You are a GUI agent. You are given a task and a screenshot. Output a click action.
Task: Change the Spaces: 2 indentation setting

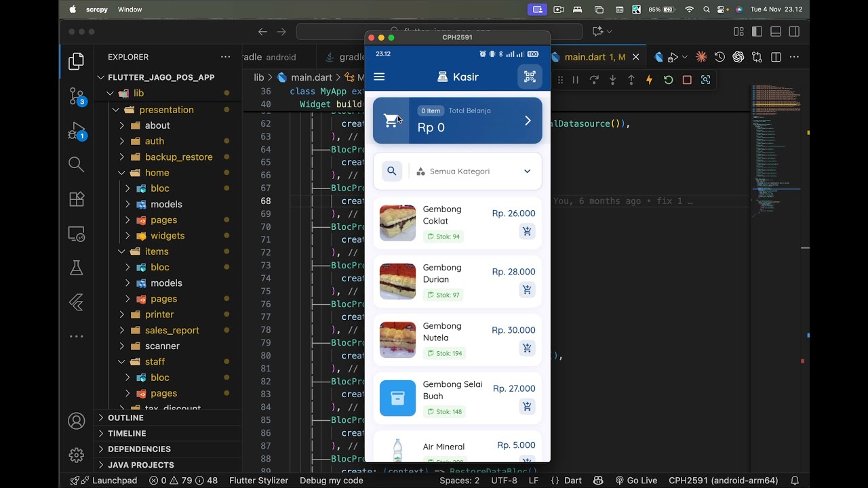tap(459, 481)
